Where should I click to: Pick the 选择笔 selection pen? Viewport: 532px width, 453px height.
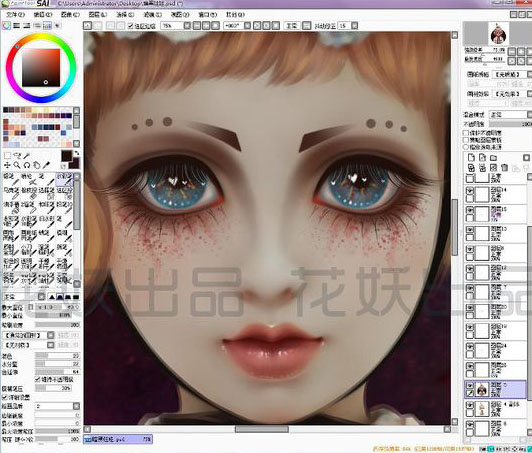(46, 193)
